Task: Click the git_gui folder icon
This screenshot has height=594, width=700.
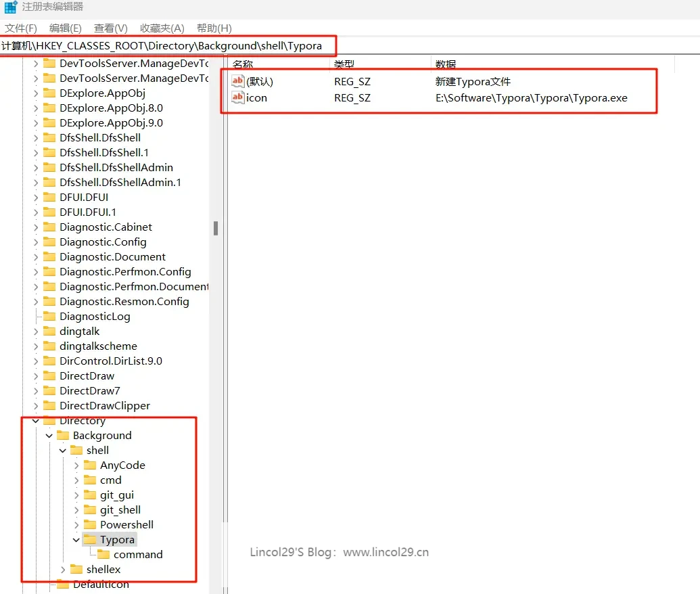Action: (90, 495)
